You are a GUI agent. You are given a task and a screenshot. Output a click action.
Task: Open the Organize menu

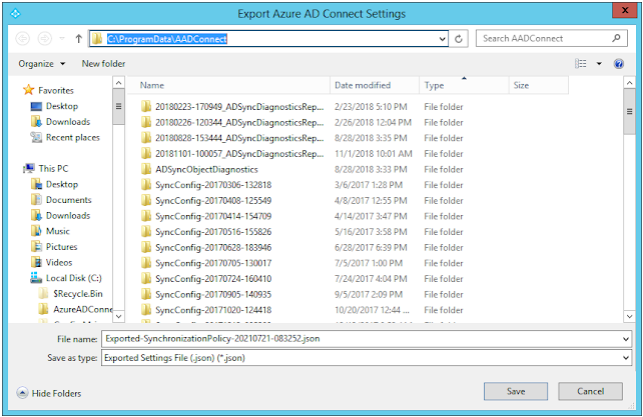[x=41, y=64]
